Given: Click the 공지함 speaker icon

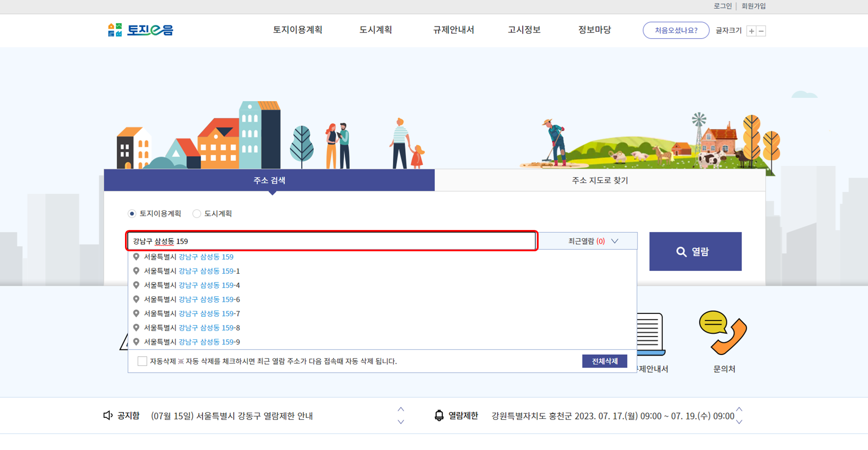Looking at the screenshot, I should tap(108, 415).
